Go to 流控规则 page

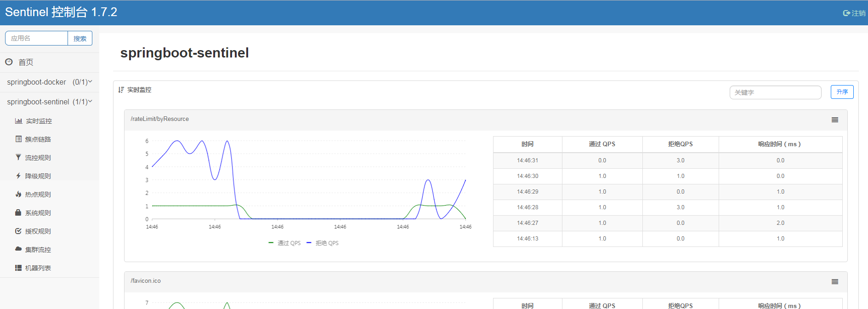point(38,158)
